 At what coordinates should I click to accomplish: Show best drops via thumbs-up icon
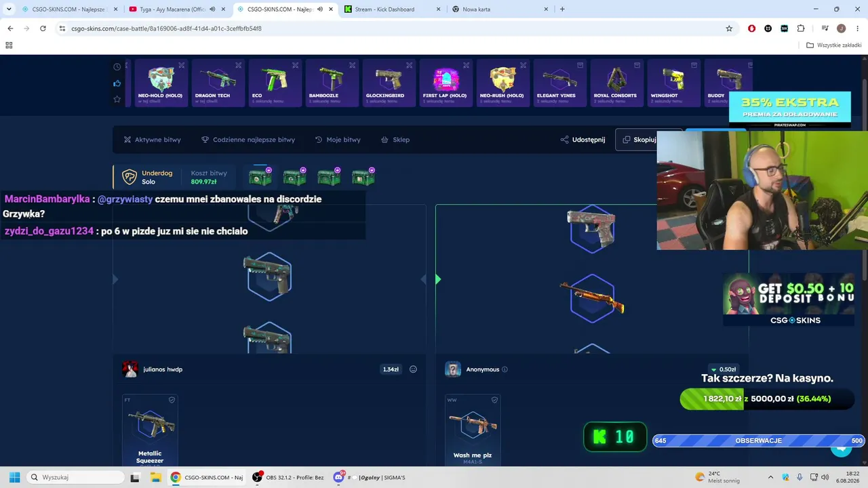[x=117, y=83]
